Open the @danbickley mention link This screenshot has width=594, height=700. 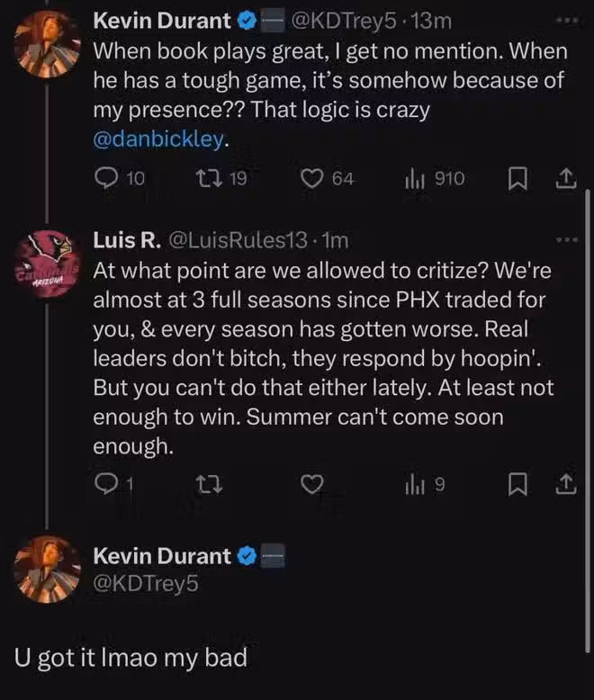click(x=162, y=139)
